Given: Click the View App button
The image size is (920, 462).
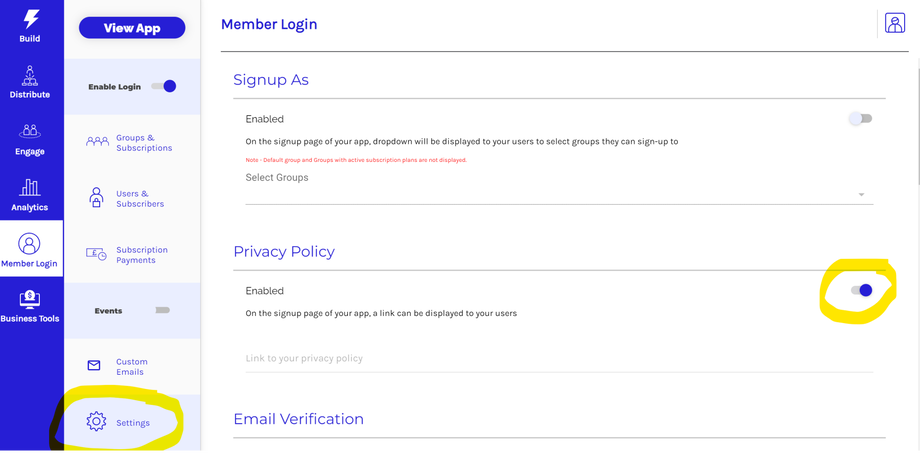Looking at the screenshot, I should tap(132, 28).
